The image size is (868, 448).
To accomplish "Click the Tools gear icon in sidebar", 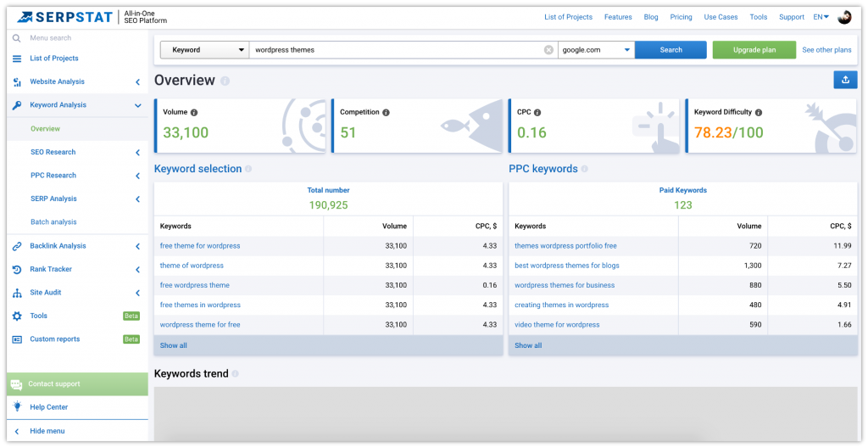I will pos(17,316).
